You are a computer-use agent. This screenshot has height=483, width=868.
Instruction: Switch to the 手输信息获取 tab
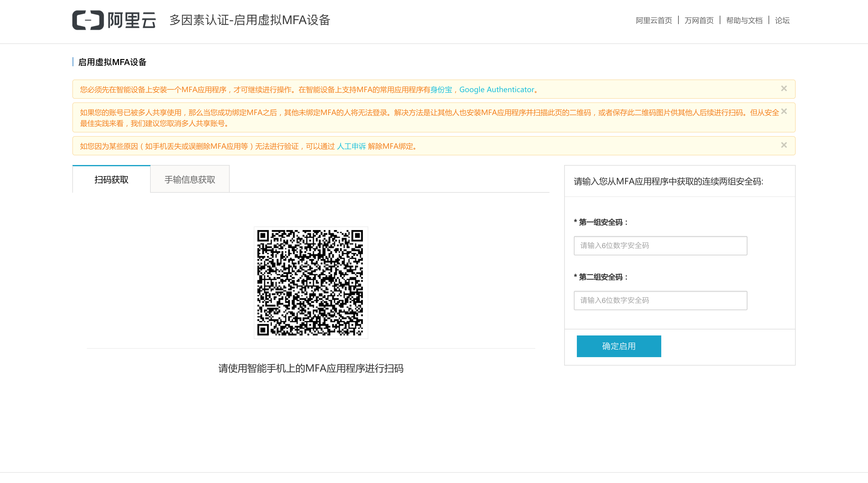tap(190, 179)
